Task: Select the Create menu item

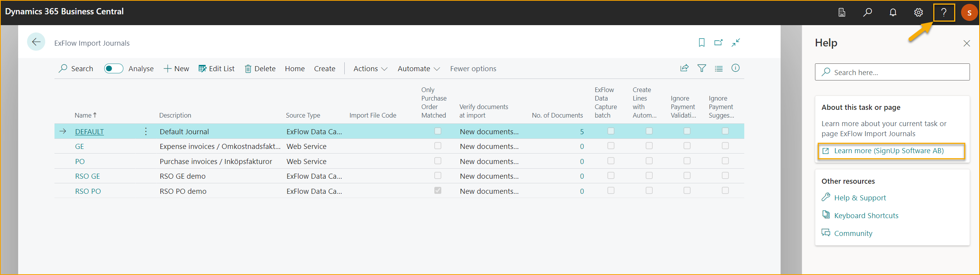Action: 324,68
